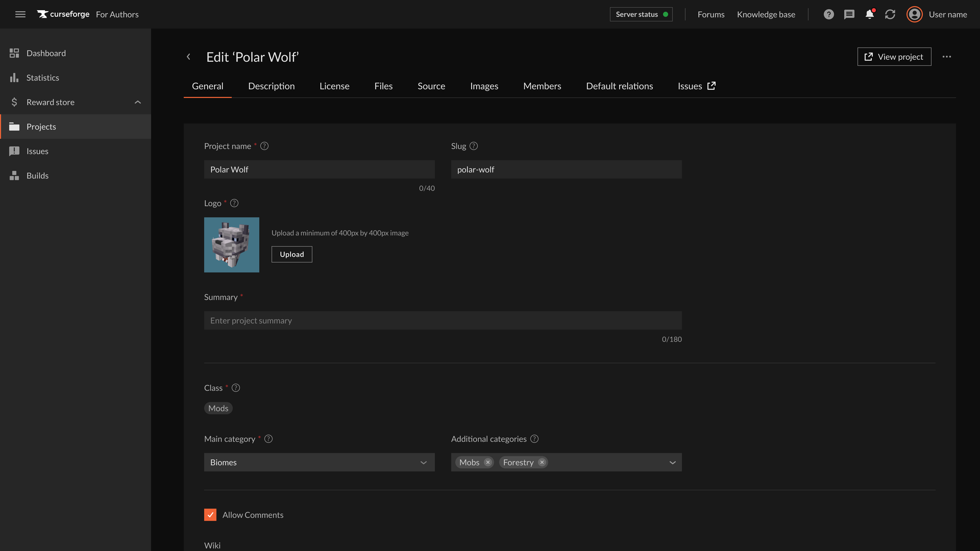Viewport: 980px width, 551px height.
Task: Expand the Additional categories dropdown arrow
Action: pos(672,462)
